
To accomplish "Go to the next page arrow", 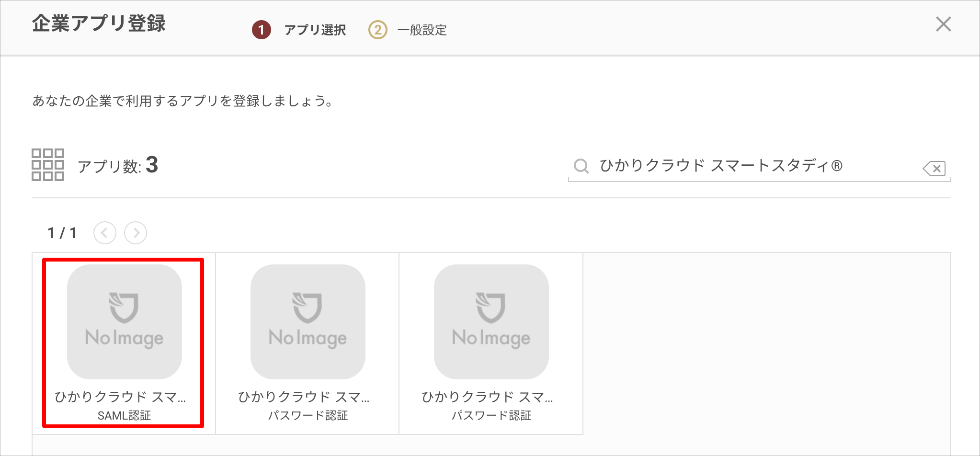I will point(136,233).
